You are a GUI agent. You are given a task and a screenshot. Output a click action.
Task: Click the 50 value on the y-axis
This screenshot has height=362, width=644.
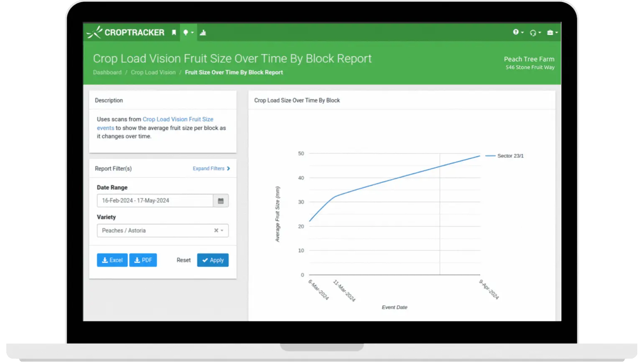pos(301,154)
